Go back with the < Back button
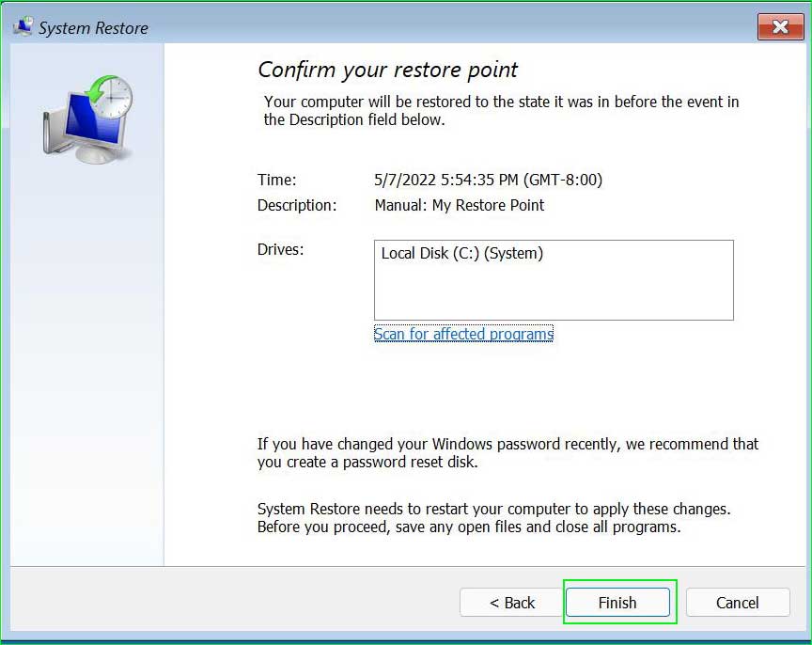This screenshot has height=645, width=812. tap(511, 602)
